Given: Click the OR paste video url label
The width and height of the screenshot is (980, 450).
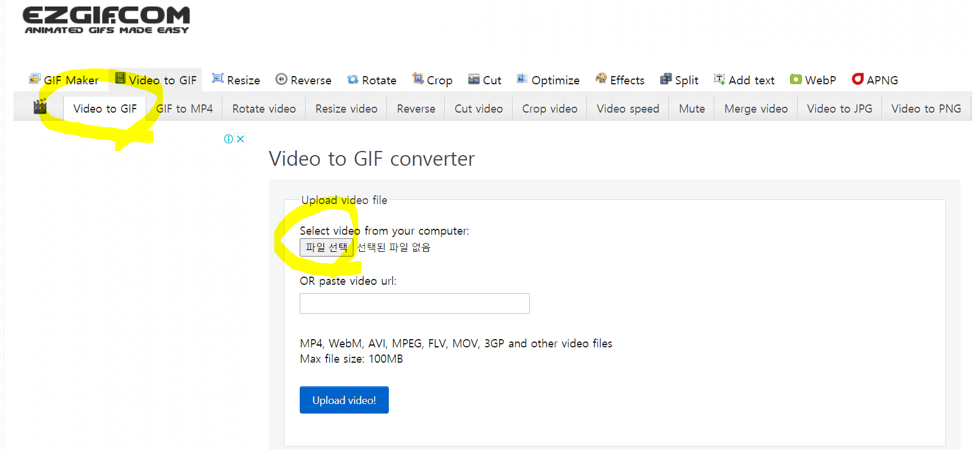Looking at the screenshot, I should 348,281.
